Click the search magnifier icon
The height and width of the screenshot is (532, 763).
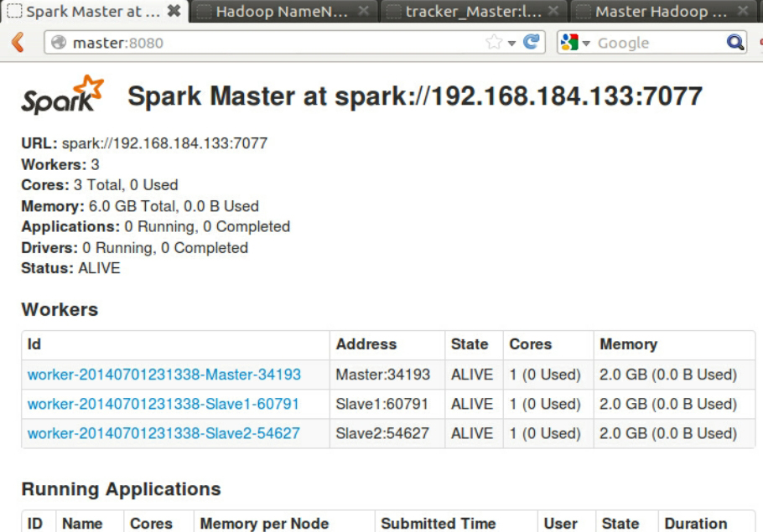point(734,43)
